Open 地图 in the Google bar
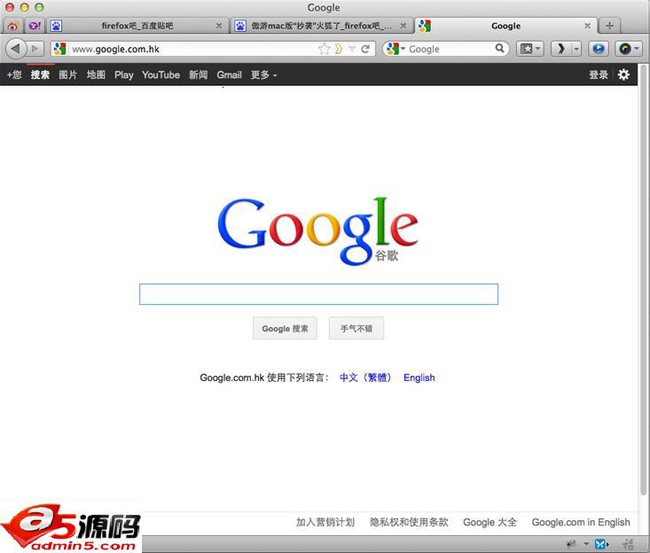 pyautogui.click(x=96, y=75)
